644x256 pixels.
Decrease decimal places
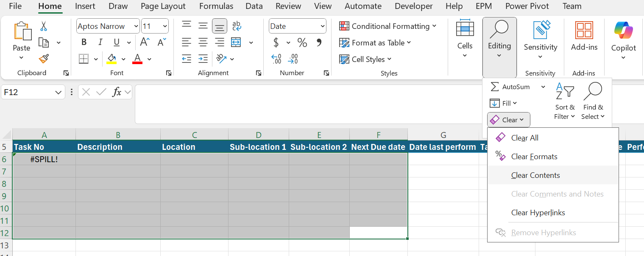point(293,59)
